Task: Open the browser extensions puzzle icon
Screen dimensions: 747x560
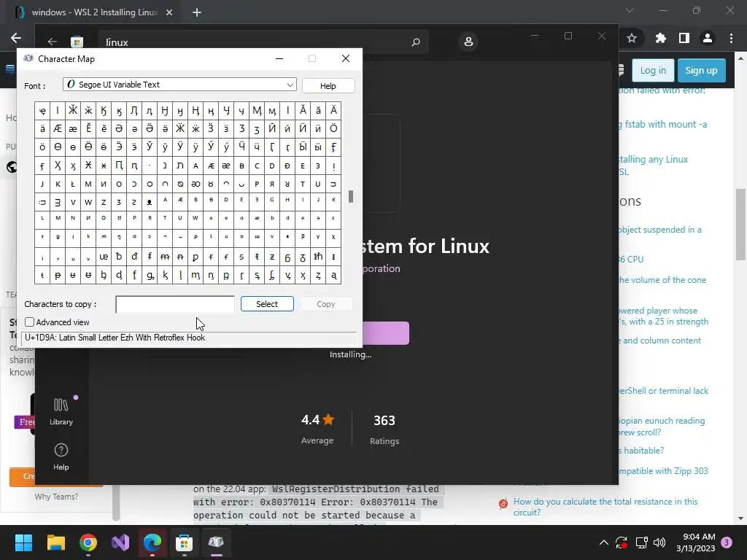Action: 660,38
